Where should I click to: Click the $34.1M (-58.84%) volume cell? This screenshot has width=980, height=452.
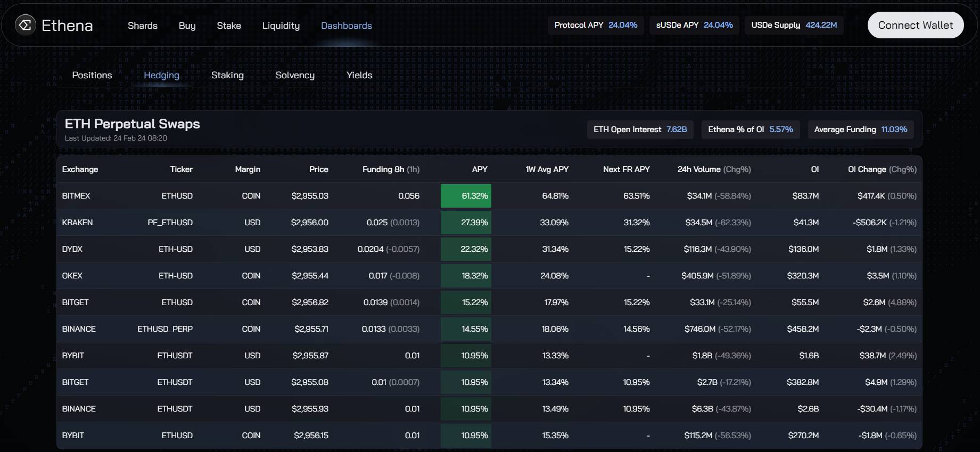719,196
